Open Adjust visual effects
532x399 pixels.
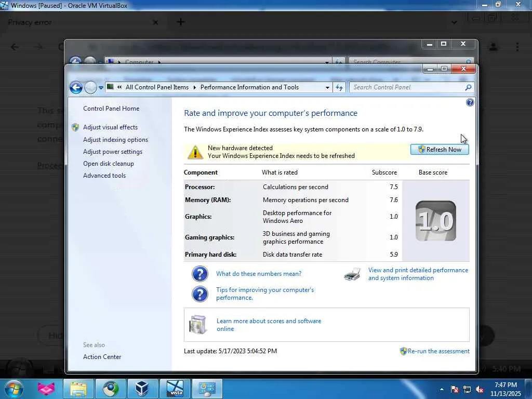110,127
